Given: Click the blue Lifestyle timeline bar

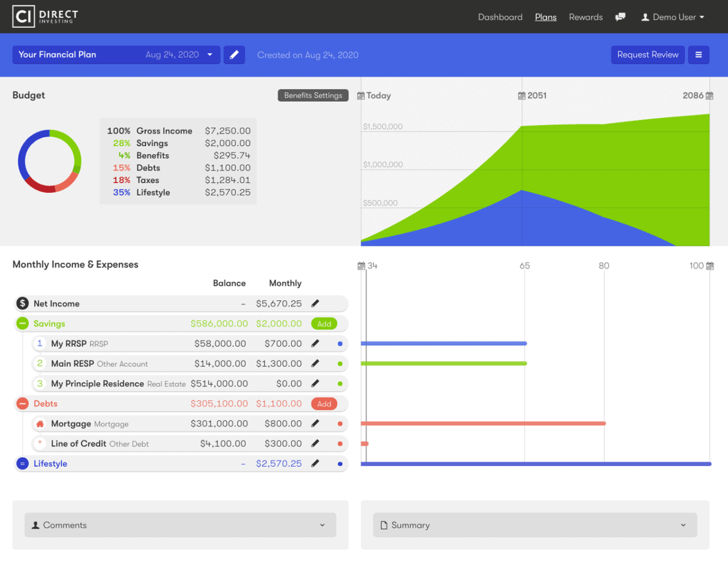Looking at the screenshot, I should point(535,464).
